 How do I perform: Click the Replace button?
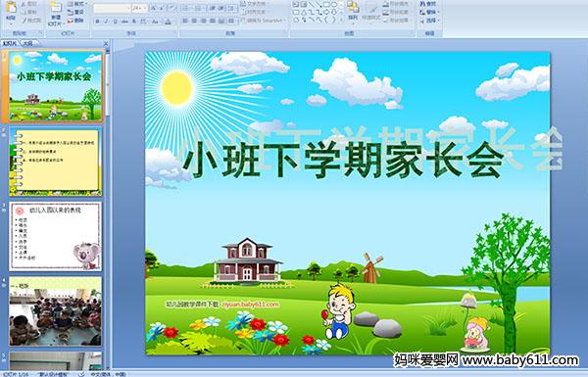click(x=428, y=12)
